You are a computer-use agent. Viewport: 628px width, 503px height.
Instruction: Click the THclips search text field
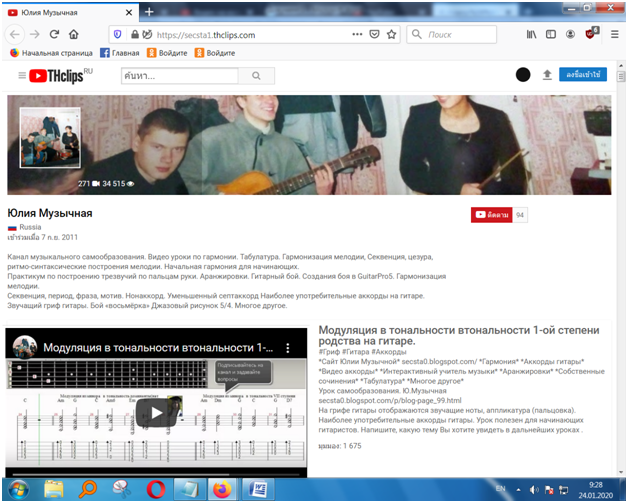[180, 76]
